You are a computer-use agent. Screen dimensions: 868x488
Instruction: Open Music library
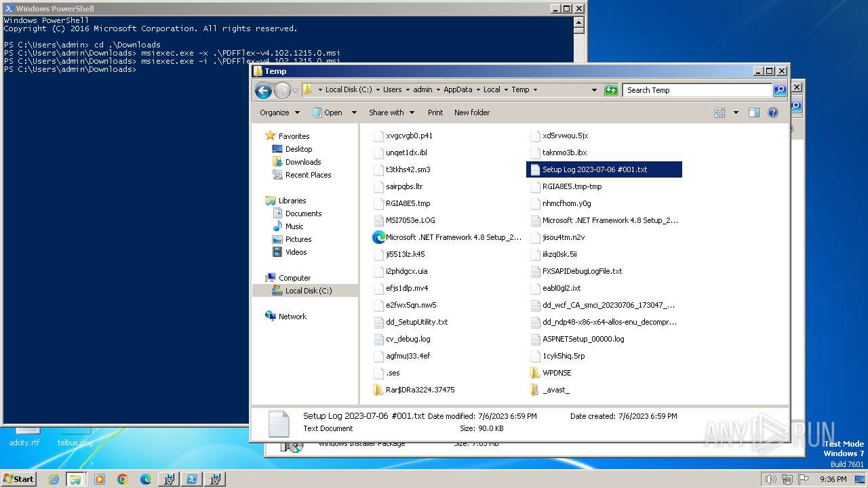tap(294, 226)
